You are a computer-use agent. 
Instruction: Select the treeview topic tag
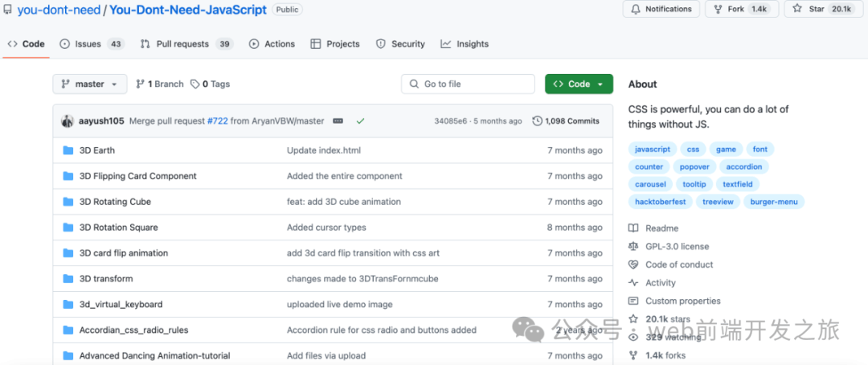718,202
